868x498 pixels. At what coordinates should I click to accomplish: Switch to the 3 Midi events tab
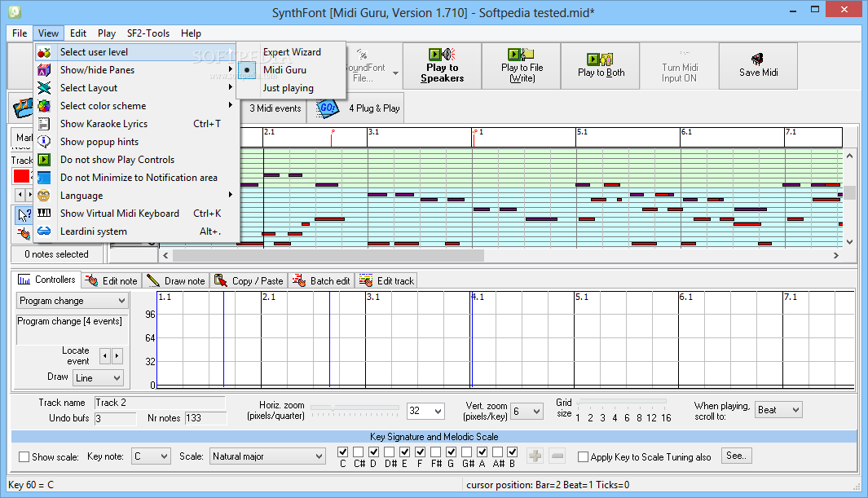[x=275, y=108]
